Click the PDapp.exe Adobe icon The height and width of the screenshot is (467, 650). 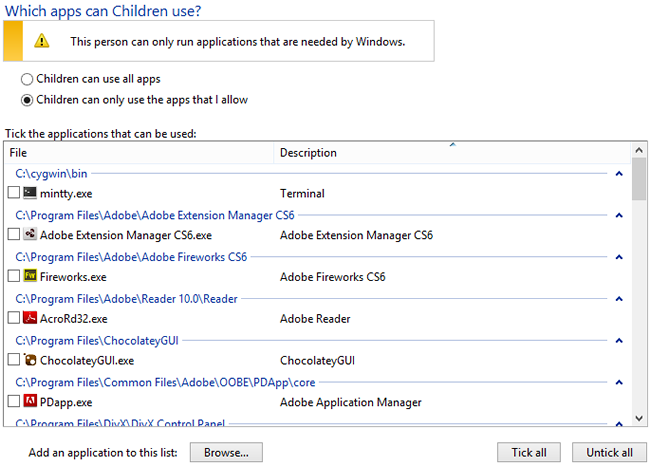pyautogui.click(x=30, y=402)
